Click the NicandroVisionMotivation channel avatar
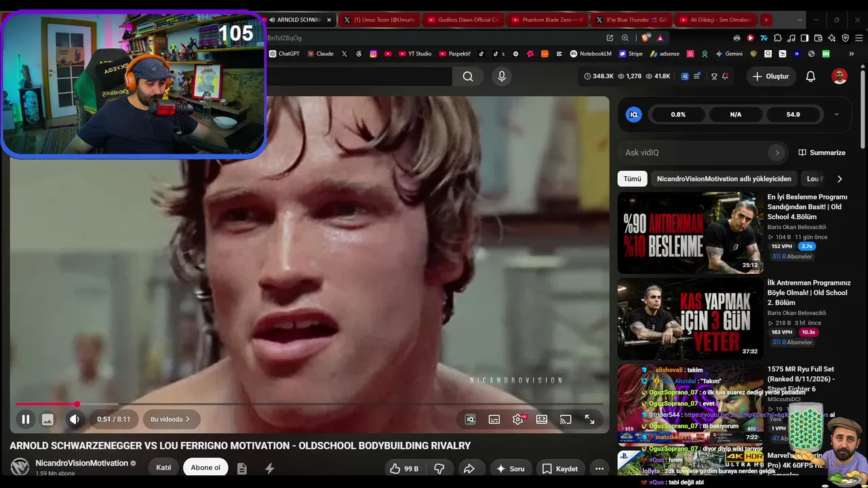This screenshot has height=488, width=868. (x=20, y=467)
